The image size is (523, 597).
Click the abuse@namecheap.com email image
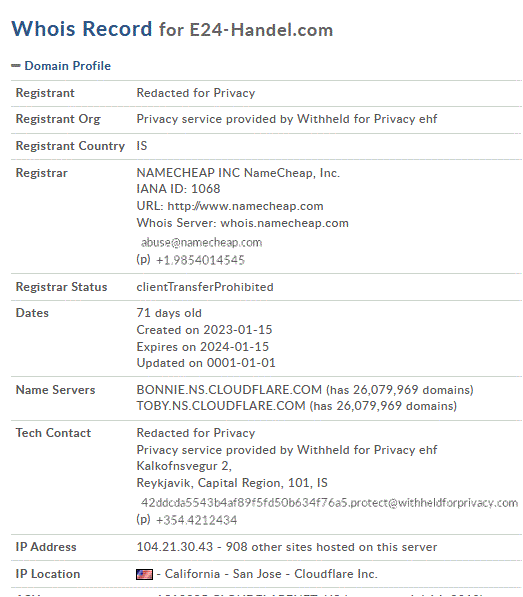201,243
